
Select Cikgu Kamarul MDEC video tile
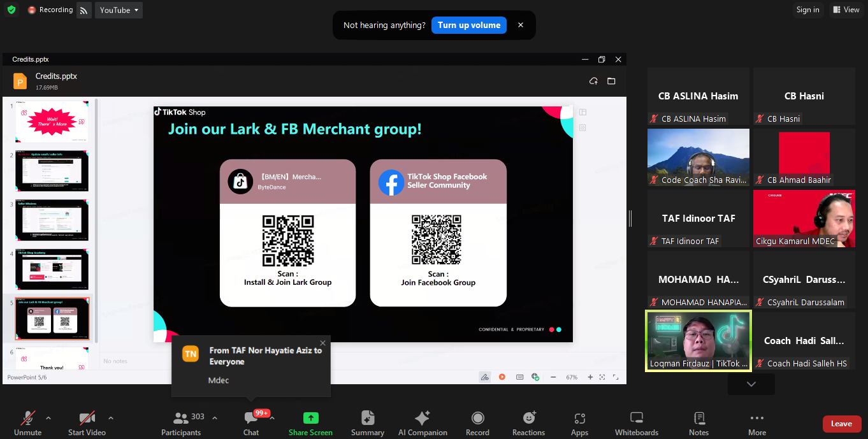coord(804,219)
